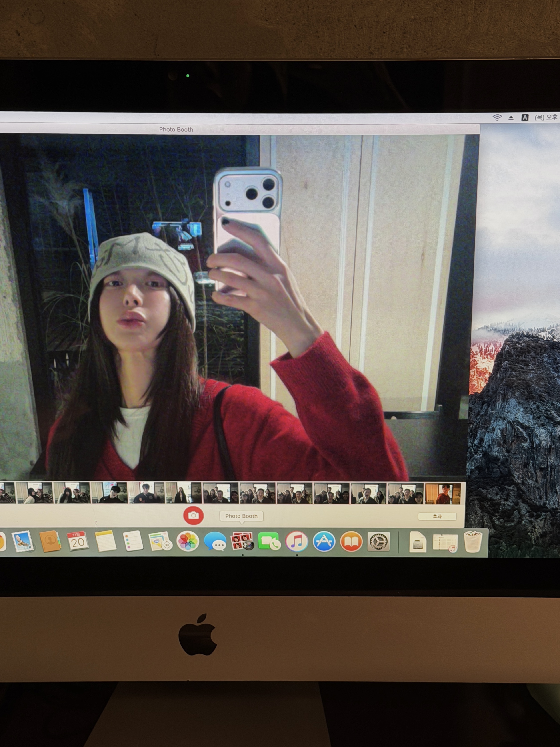Click the eject icon in menu bar

tap(511, 118)
